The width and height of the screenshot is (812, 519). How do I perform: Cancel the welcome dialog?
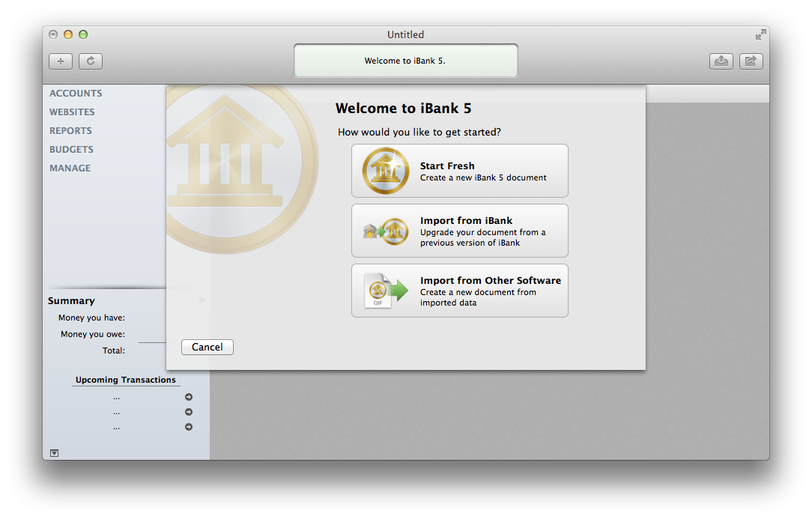tap(207, 347)
